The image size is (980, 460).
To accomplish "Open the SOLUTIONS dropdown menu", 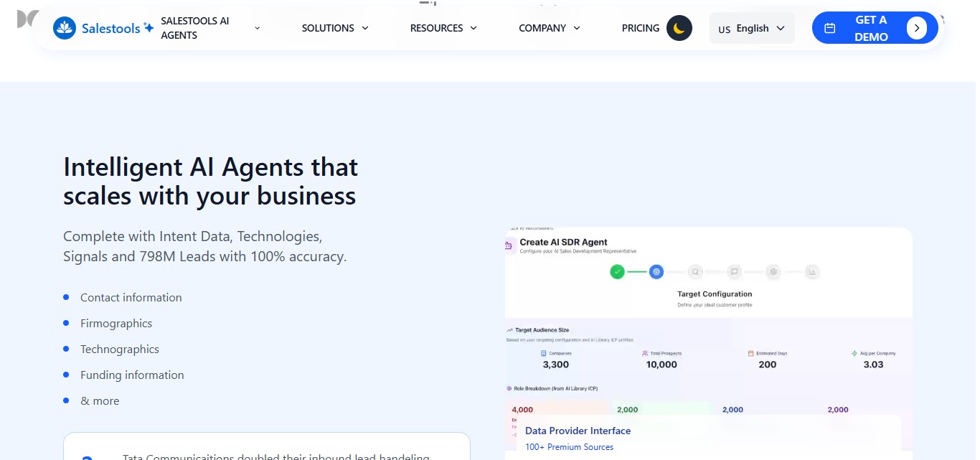I will [335, 28].
